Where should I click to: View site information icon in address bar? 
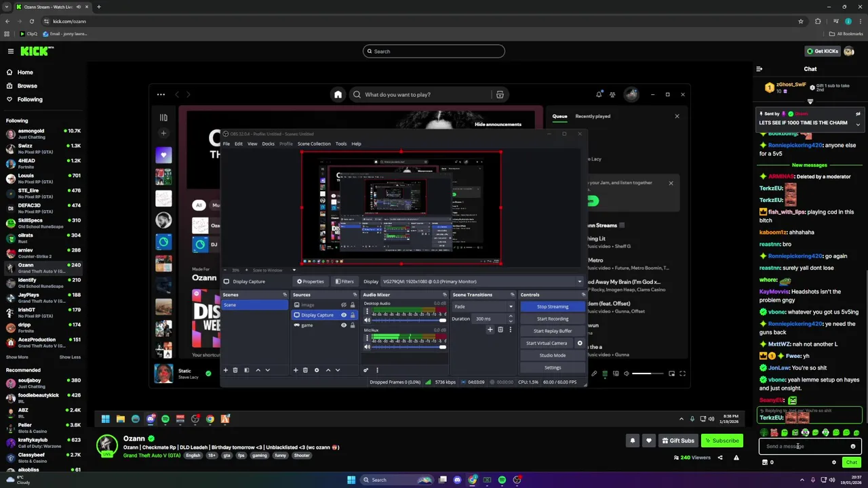pyautogui.click(x=46, y=21)
